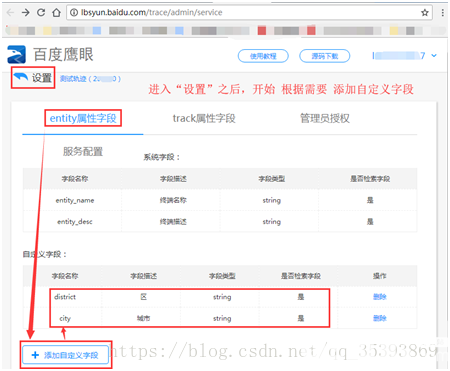Delete the city custom field
The image size is (450, 371).
tap(380, 318)
